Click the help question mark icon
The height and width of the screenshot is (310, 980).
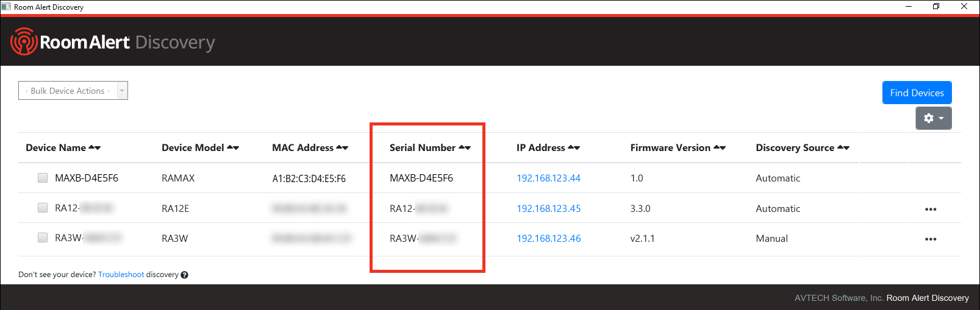point(184,275)
